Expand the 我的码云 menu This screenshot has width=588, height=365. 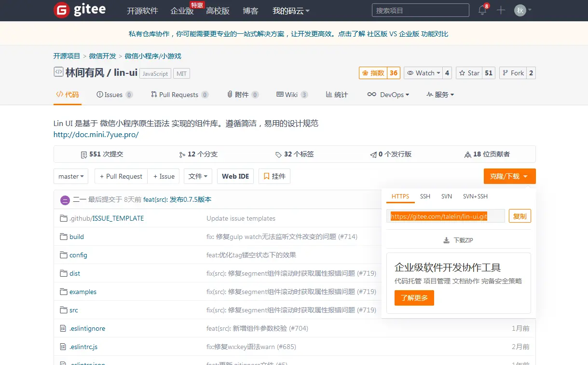pyautogui.click(x=291, y=11)
